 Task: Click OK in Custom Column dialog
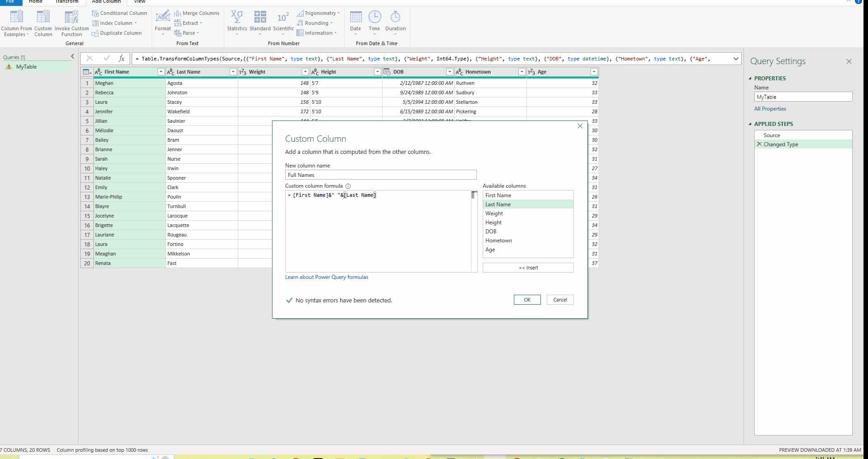pyautogui.click(x=527, y=300)
